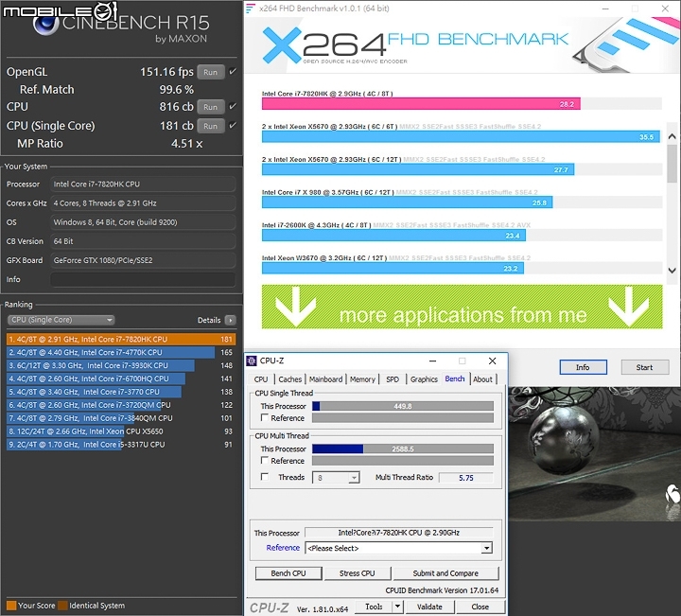Click the Validate button in CPU-Z
The width and height of the screenshot is (681, 616).
pyautogui.click(x=429, y=607)
